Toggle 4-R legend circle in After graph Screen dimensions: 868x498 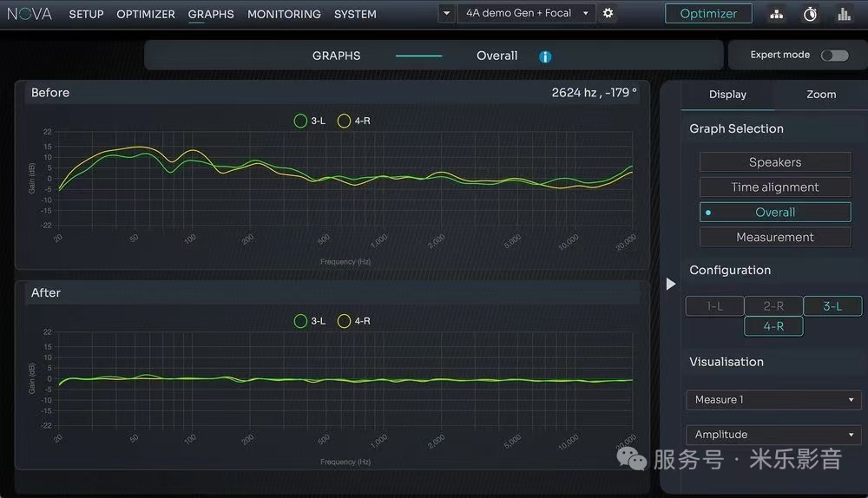[344, 321]
